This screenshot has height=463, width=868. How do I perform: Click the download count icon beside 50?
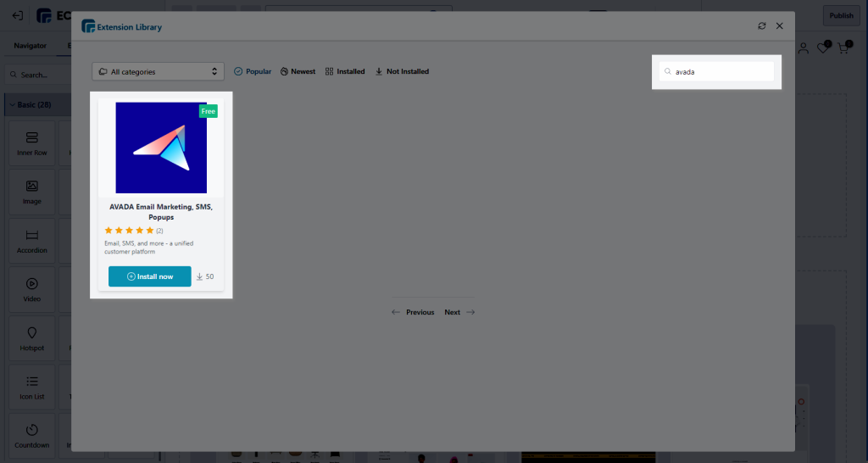199,276
